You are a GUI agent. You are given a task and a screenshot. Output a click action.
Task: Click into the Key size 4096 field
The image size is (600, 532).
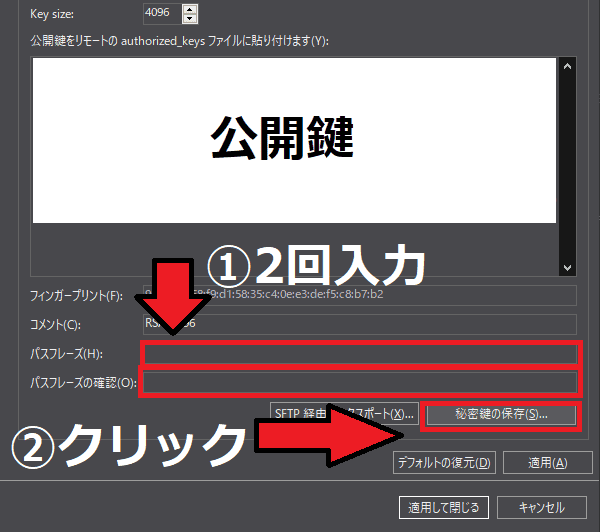point(162,14)
